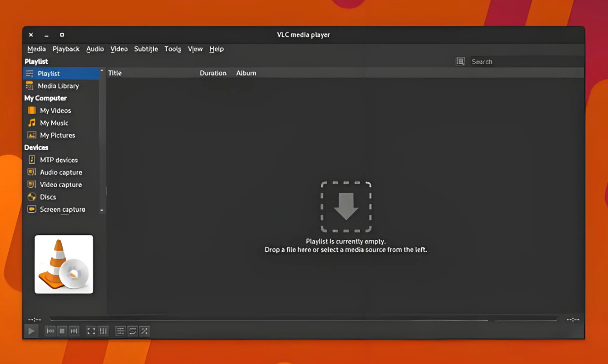This screenshot has width=608, height=364.
Task: Click the 'Playlist is currently empty.' message
Action: pyautogui.click(x=346, y=241)
